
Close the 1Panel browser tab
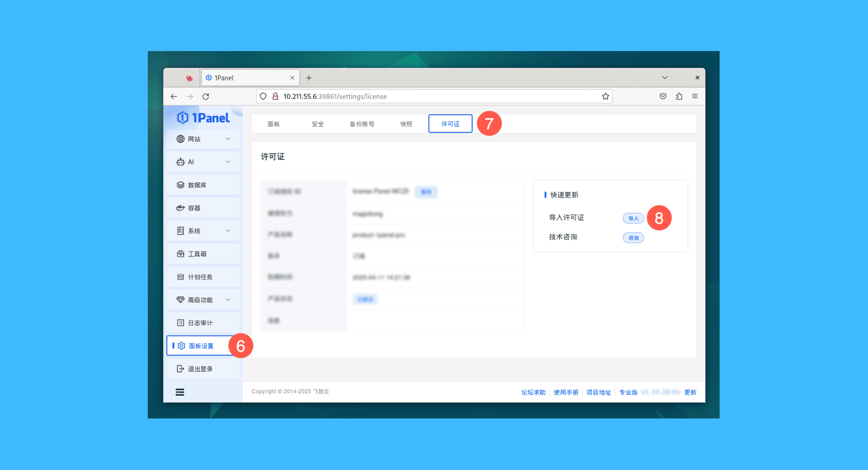[292, 78]
